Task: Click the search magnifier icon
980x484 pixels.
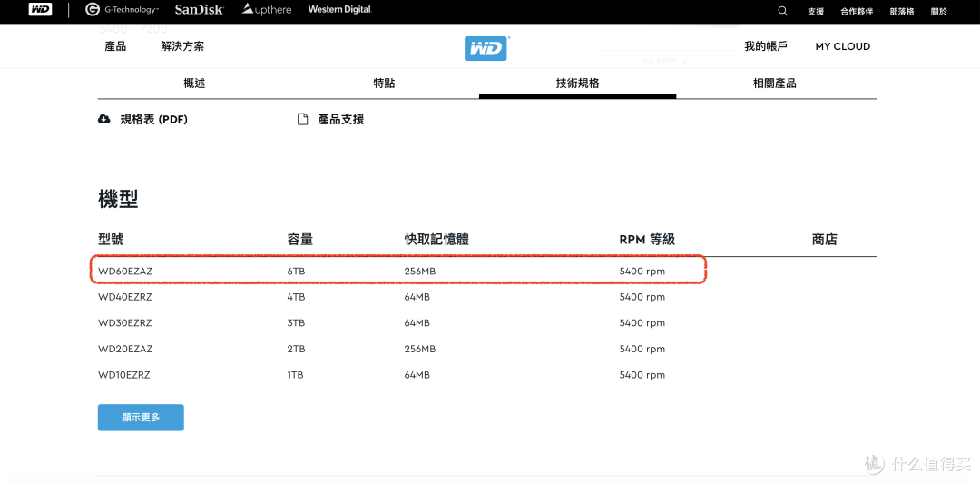Action: coord(782,11)
